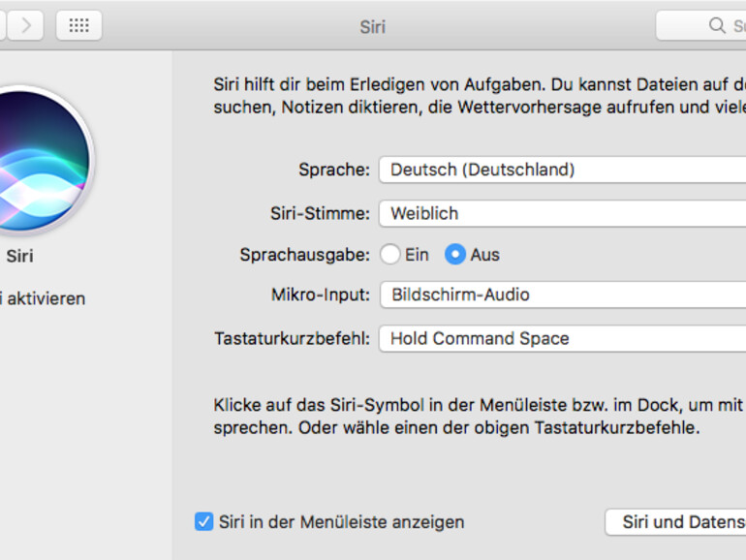Click the Siri window title text

point(373,27)
